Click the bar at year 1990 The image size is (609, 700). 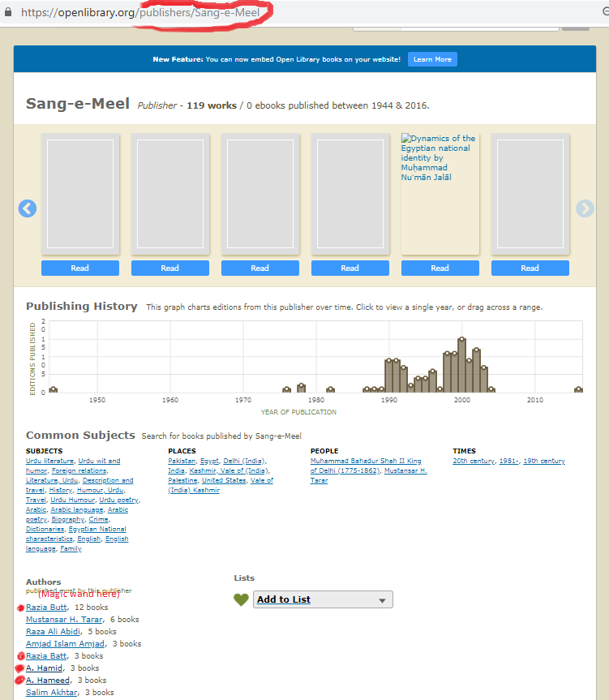pos(388,376)
